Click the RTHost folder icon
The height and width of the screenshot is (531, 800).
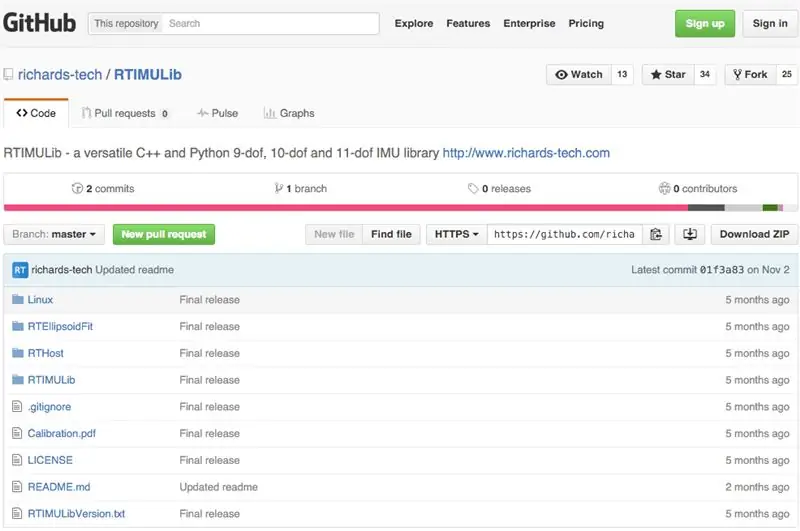[18, 353]
